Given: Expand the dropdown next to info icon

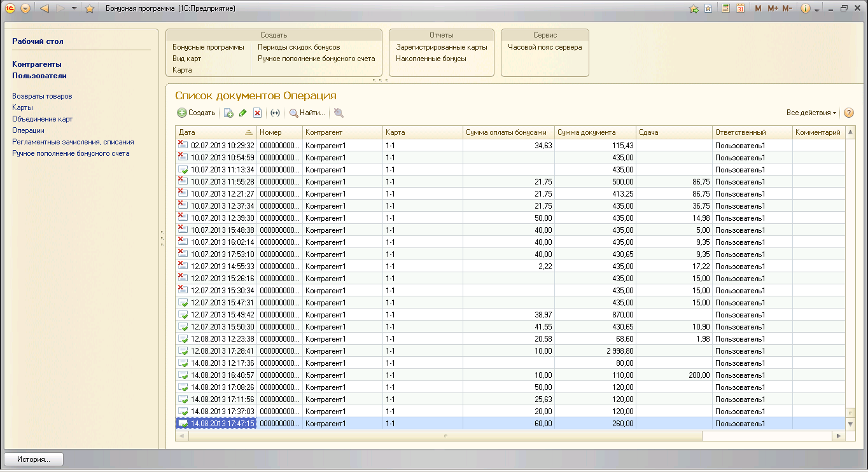Looking at the screenshot, I should pyautogui.click(x=816, y=9).
